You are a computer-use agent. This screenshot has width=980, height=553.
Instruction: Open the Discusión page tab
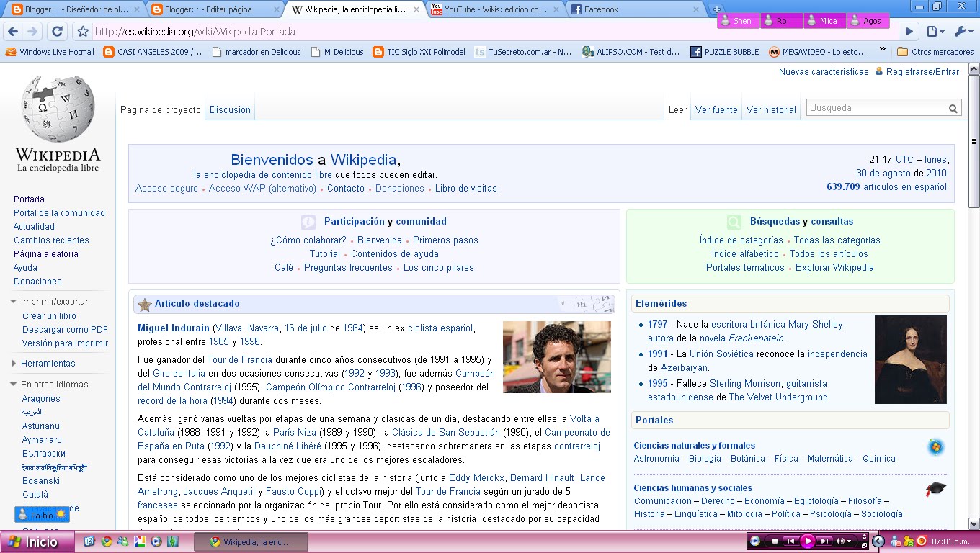click(230, 109)
